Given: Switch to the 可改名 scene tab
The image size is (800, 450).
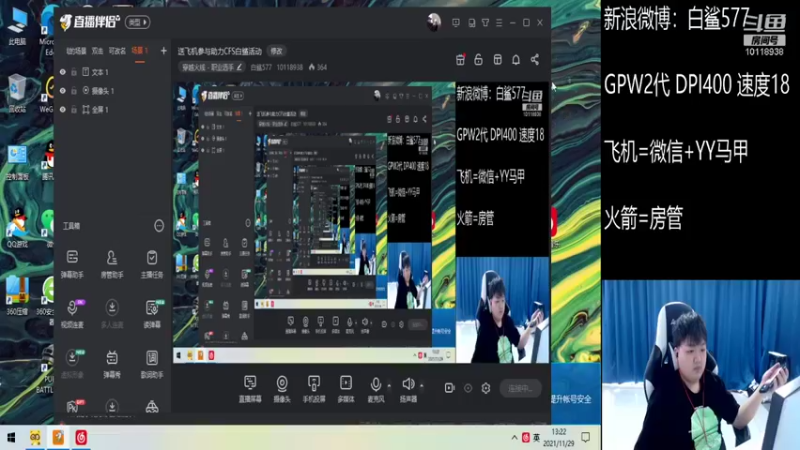Looking at the screenshot, I should 117,51.
